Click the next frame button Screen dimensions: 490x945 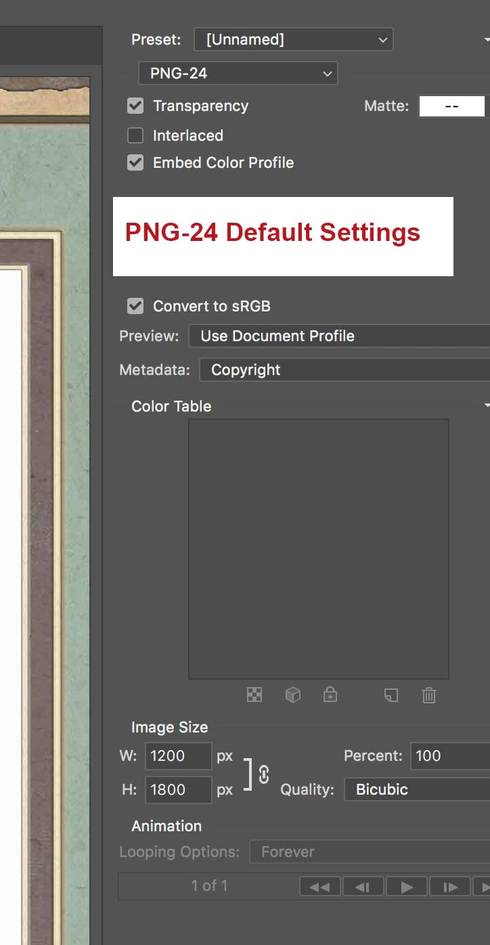[450, 887]
